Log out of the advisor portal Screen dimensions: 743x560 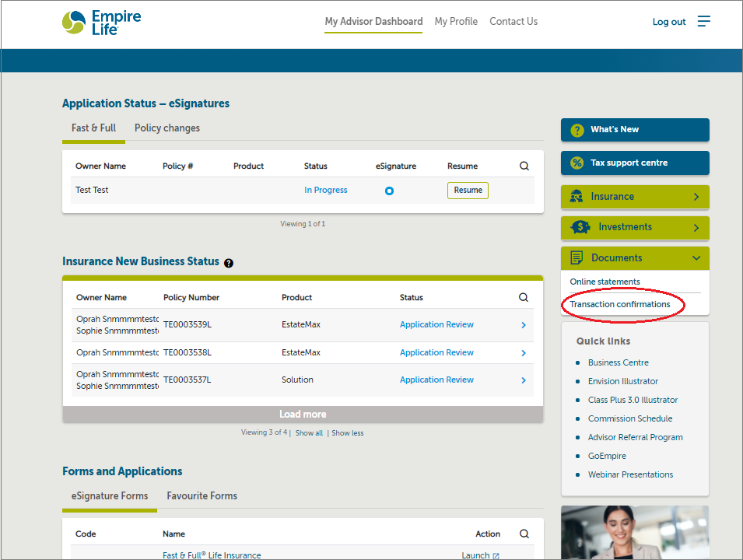coord(668,22)
